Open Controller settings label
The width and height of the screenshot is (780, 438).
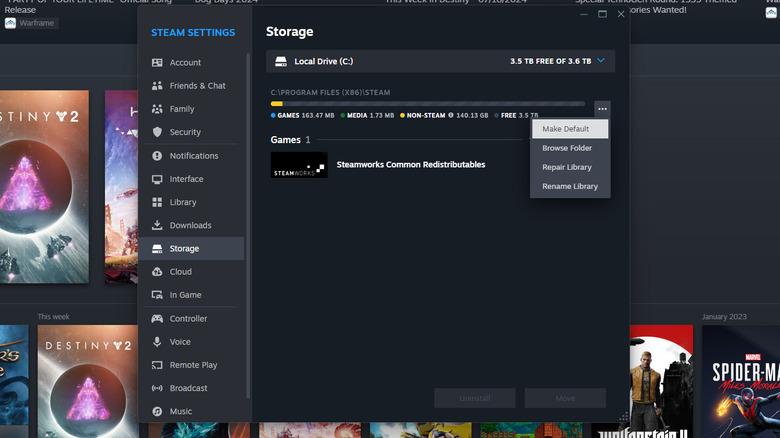[x=189, y=319]
